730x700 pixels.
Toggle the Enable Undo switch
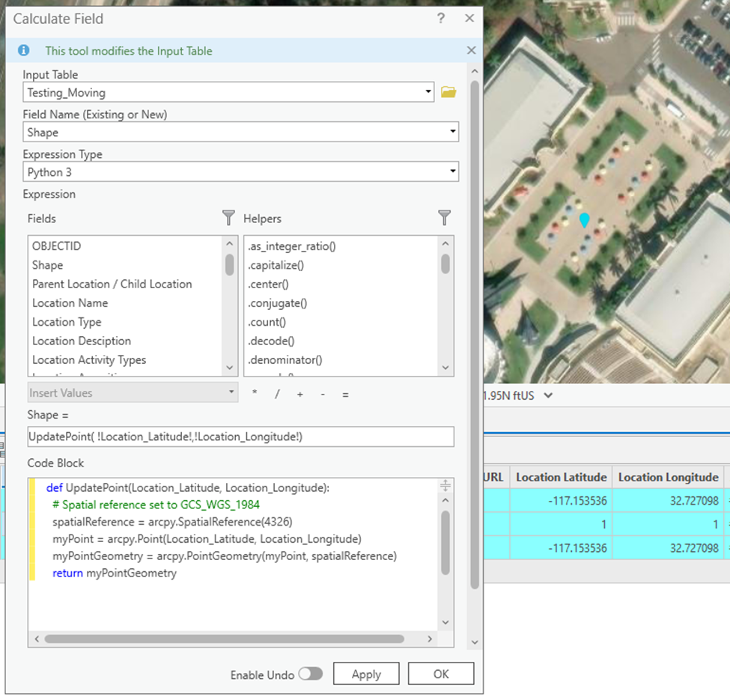click(x=310, y=674)
